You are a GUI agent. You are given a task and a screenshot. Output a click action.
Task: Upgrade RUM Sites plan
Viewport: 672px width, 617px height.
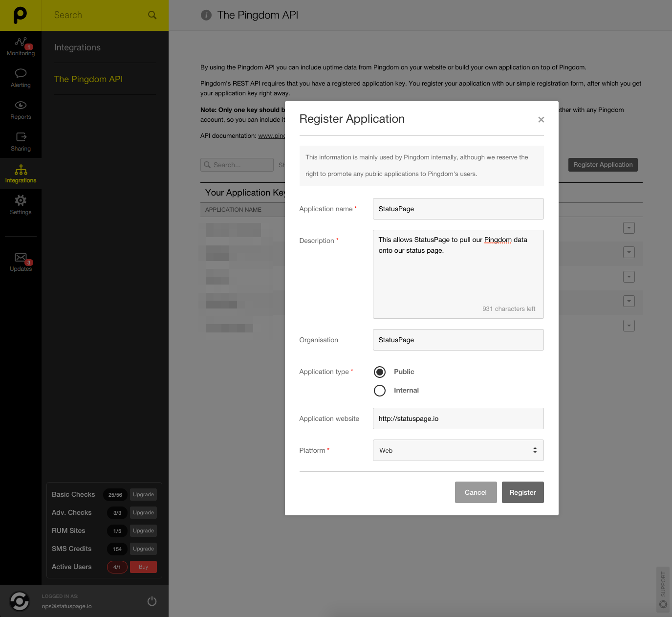pyautogui.click(x=143, y=531)
